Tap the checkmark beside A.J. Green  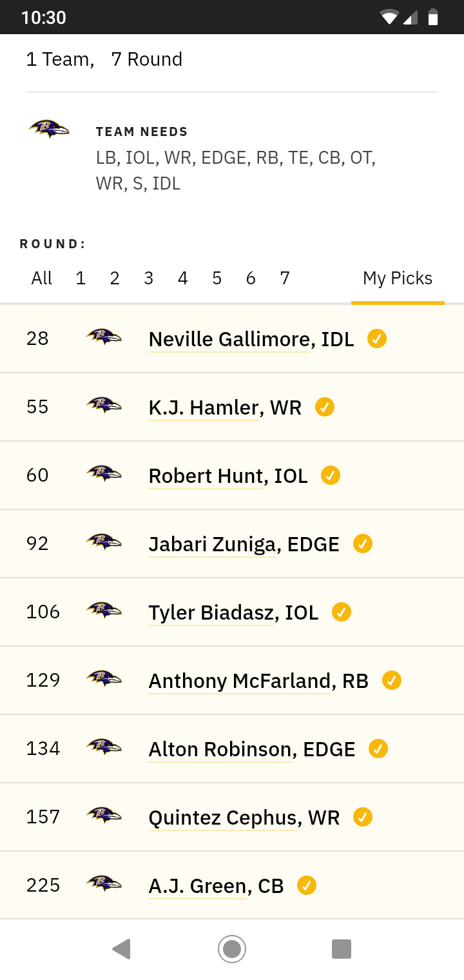coord(307,885)
